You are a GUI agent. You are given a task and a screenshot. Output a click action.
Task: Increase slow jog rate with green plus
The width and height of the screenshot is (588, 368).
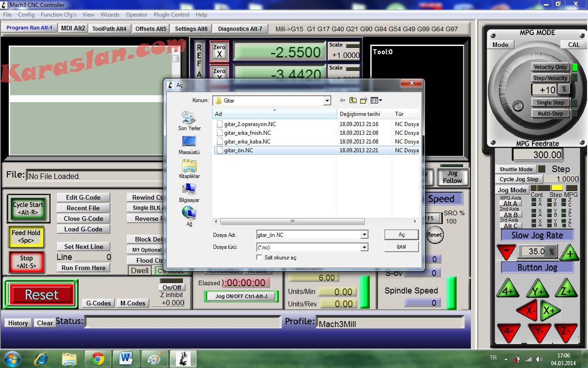point(570,253)
